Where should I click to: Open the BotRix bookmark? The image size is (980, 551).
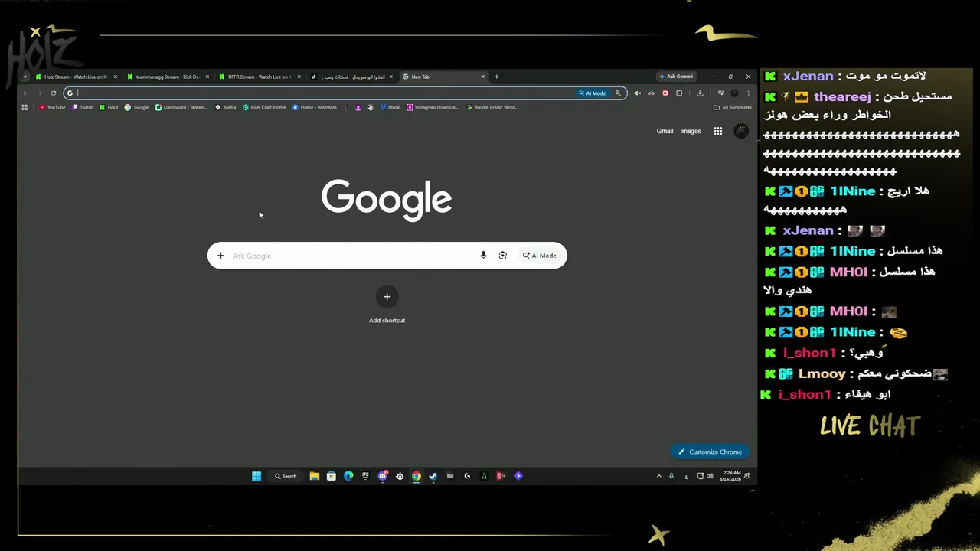(226, 108)
